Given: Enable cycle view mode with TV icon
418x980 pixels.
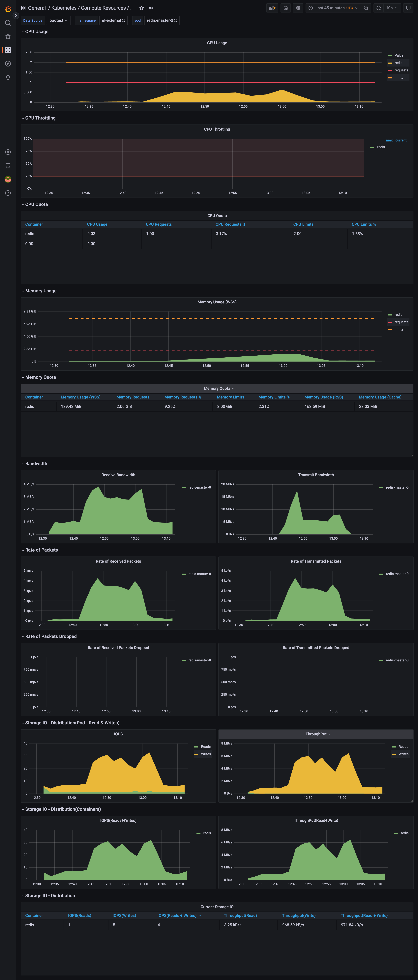Looking at the screenshot, I should [408, 8].
